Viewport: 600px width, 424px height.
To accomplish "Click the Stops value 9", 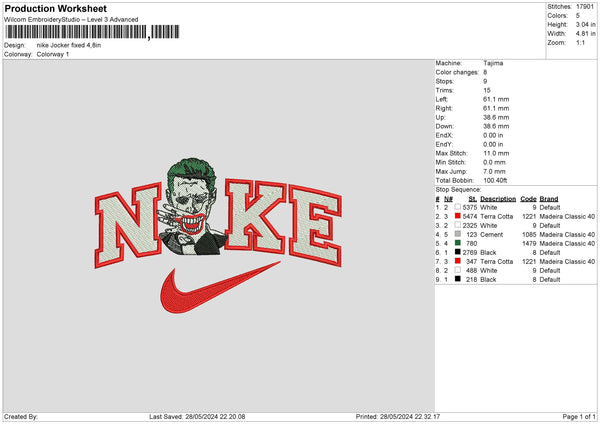I will pyautogui.click(x=485, y=82).
